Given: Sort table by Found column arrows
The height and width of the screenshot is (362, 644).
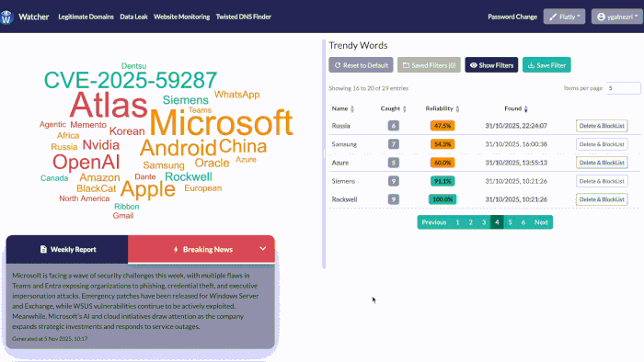Looking at the screenshot, I should (x=525, y=108).
